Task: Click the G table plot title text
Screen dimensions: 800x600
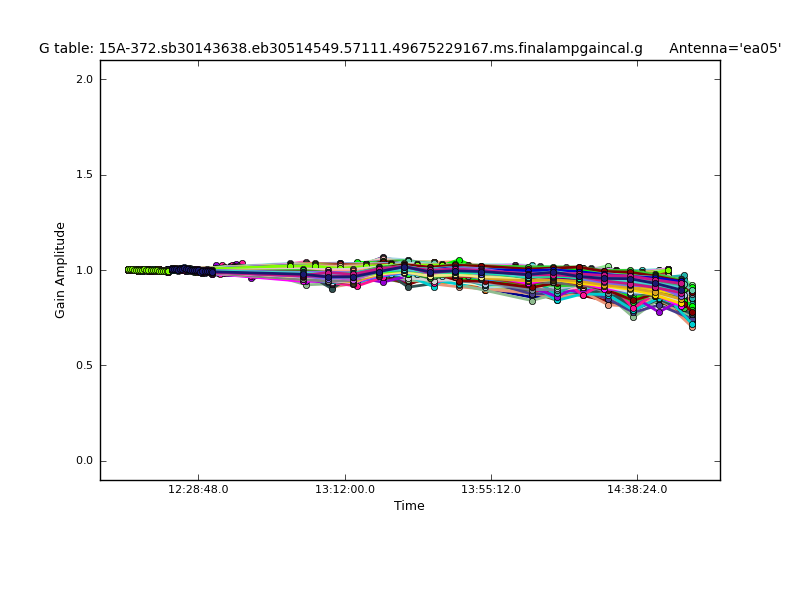Action: (x=341, y=48)
